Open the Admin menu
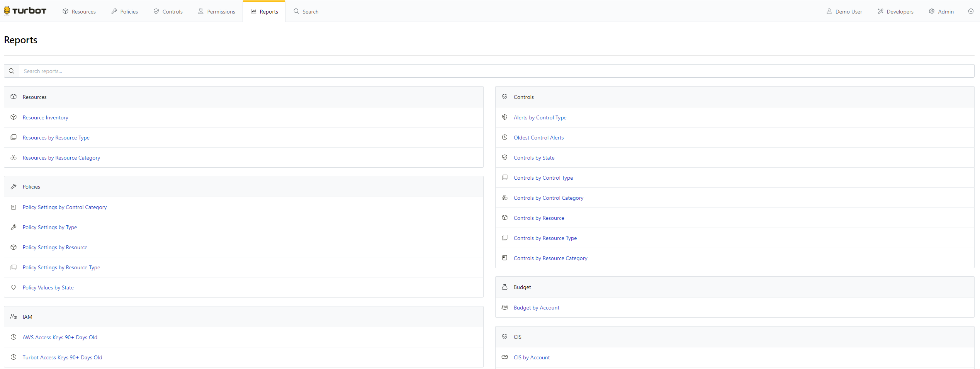 coord(941,12)
